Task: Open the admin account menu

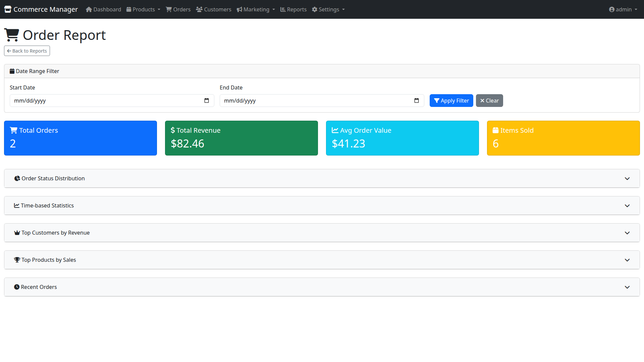Action: pyautogui.click(x=623, y=9)
